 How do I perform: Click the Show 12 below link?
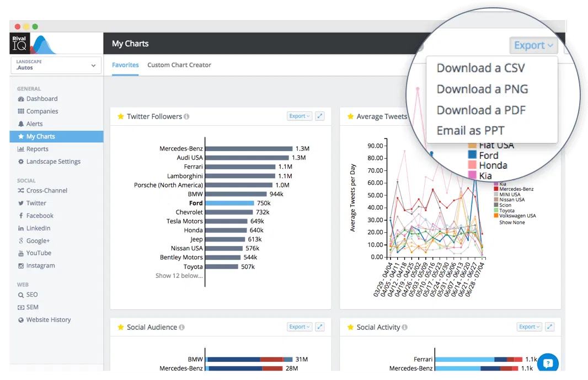click(x=179, y=276)
